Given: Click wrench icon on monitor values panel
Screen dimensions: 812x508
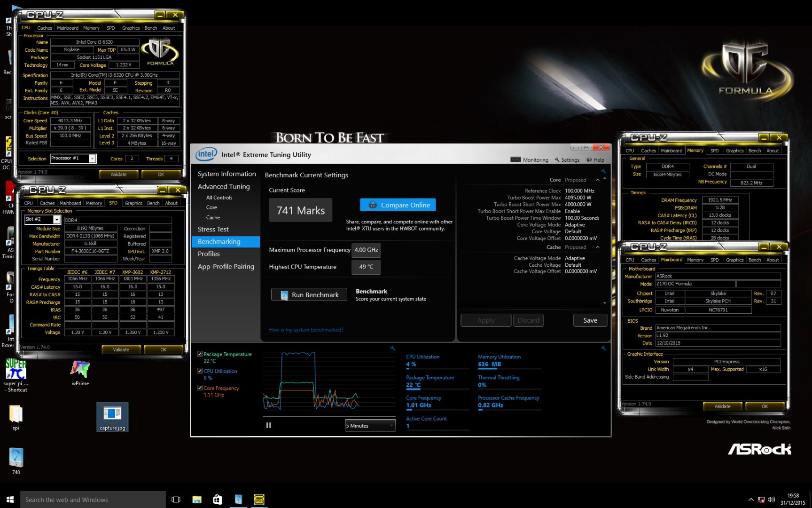Looking at the screenshot, I should [603, 348].
